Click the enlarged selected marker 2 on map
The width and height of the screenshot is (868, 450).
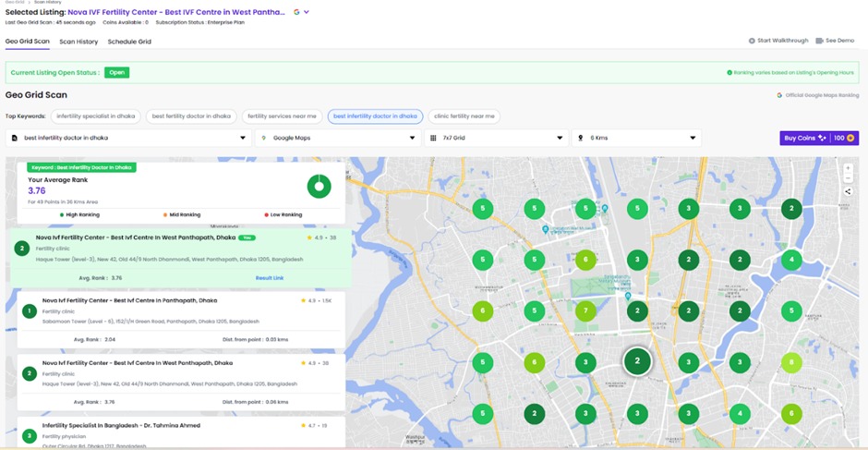(x=637, y=360)
